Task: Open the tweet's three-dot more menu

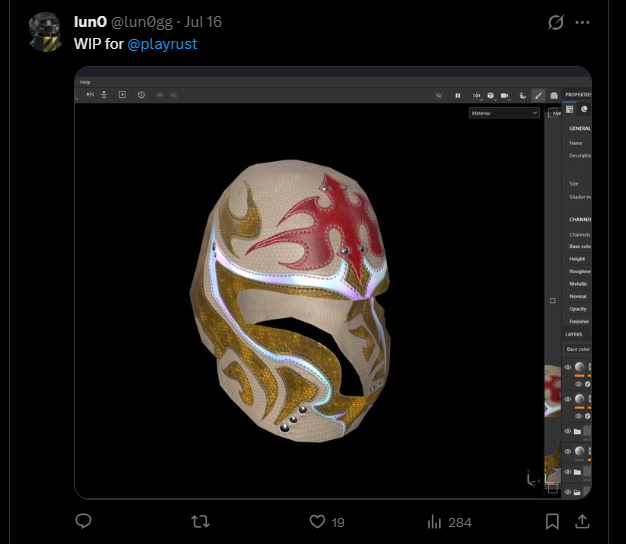Action: (582, 22)
